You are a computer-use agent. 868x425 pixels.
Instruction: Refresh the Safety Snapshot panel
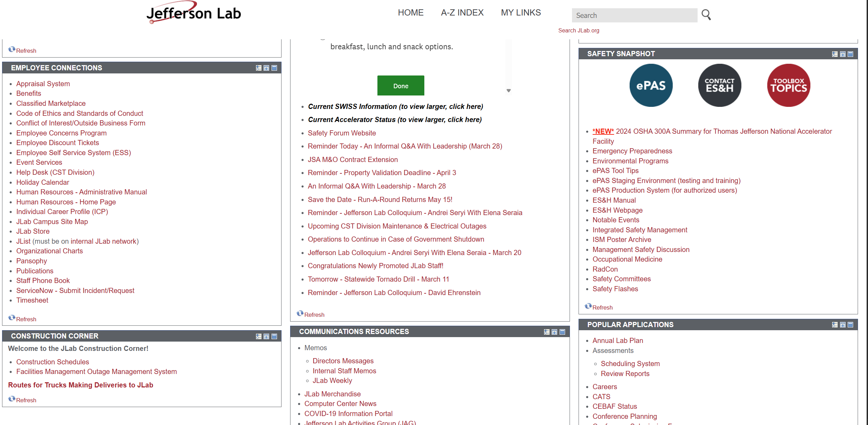point(599,307)
